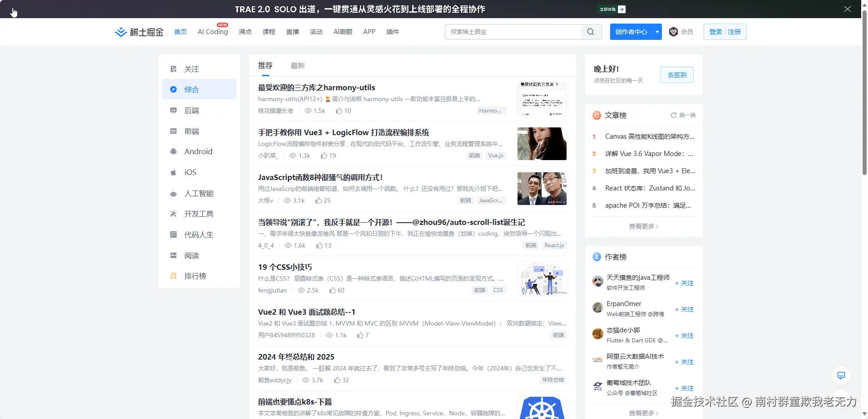Click like icon on auto-scroll-list article
Viewport: 868px width, 419px height.
click(x=320, y=245)
